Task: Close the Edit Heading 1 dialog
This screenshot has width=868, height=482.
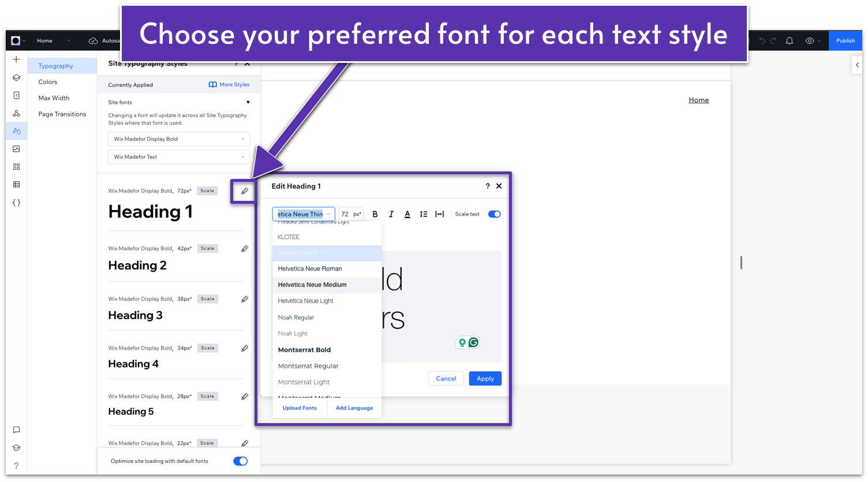Action: [499, 186]
